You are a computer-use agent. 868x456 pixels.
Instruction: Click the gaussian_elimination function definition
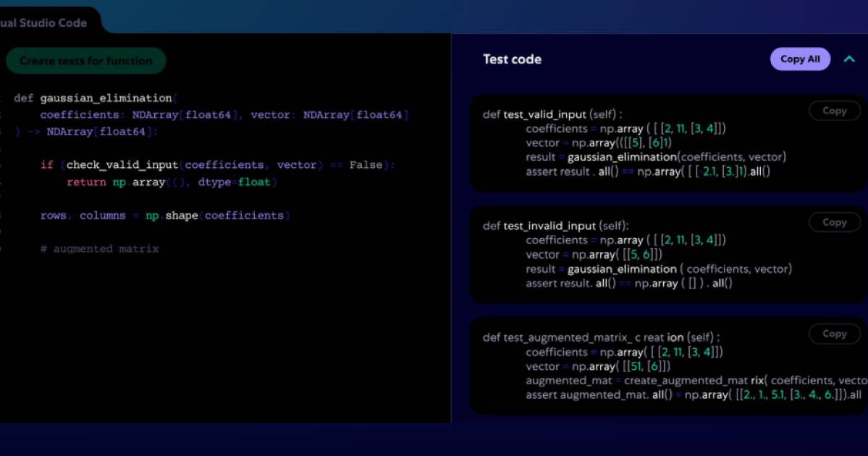pos(109,98)
